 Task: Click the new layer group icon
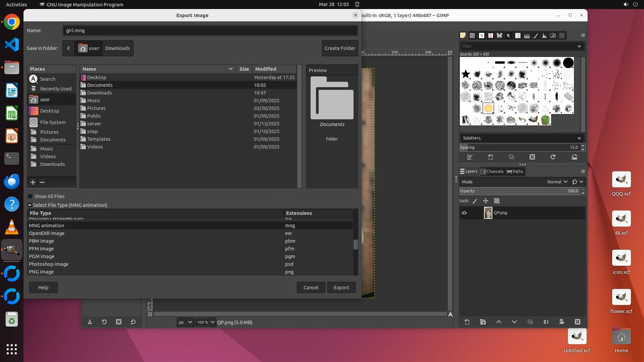[x=483, y=322]
